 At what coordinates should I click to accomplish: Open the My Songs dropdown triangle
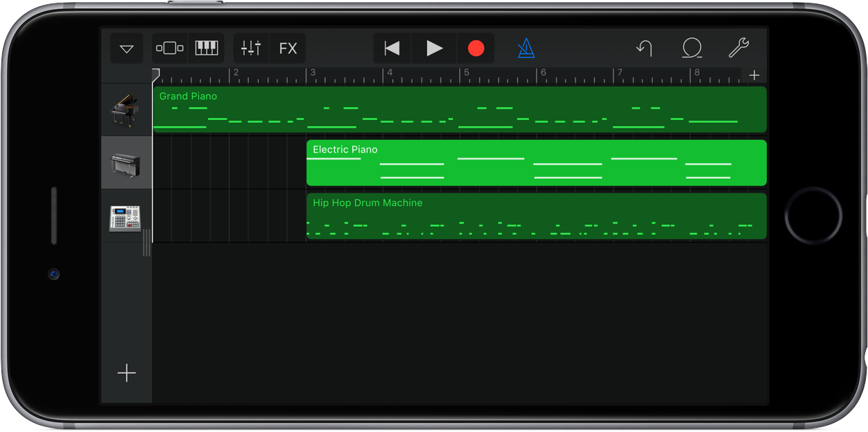126,49
